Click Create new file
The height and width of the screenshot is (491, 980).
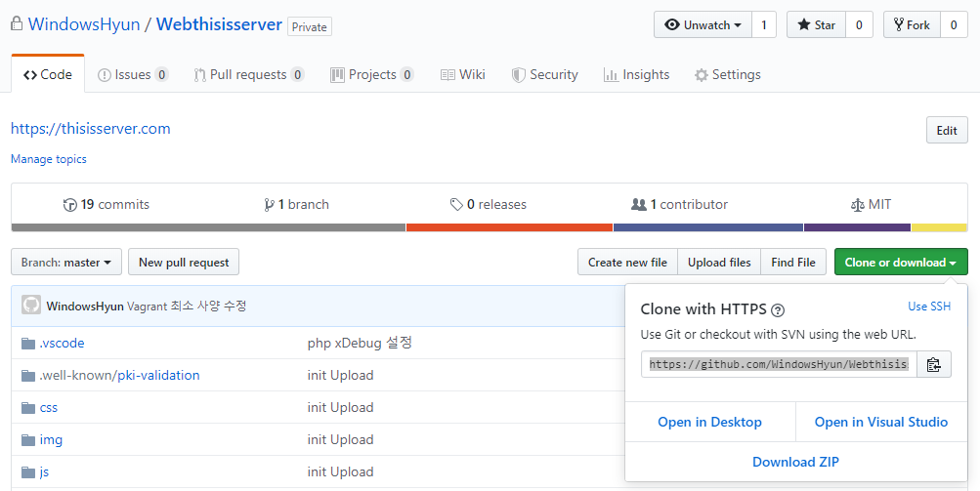click(x=627, y=263)
